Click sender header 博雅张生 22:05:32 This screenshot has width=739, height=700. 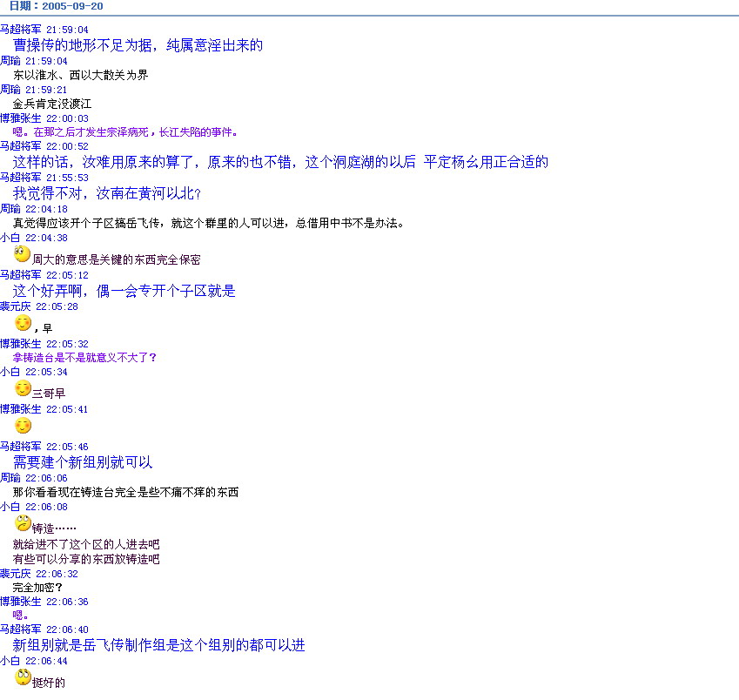44,344
